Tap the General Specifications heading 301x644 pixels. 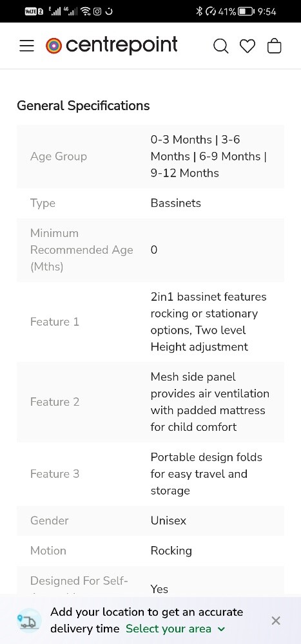pyautogui.click(x=83, y=106)
